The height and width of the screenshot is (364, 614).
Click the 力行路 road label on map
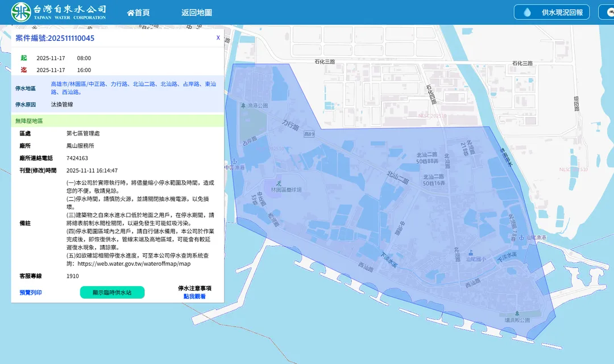pos(290,125)
